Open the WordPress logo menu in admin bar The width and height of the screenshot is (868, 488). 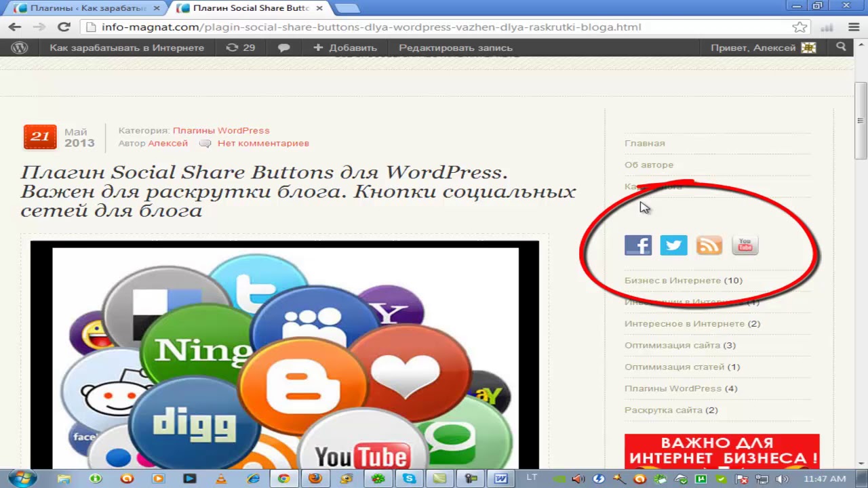20,47
